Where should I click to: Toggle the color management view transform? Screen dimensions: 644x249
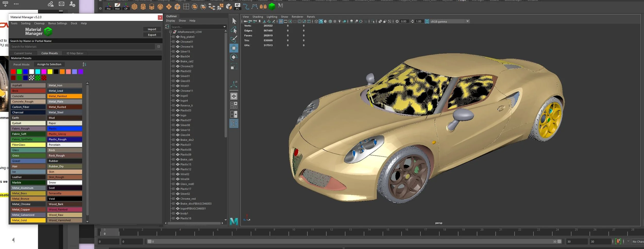click(x=427, y=21)
